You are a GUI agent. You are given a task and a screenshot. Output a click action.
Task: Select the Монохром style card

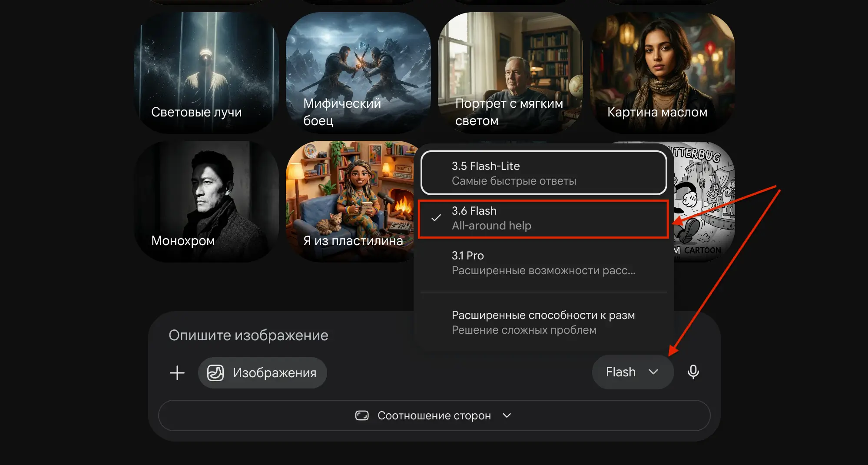coord(206,201)
